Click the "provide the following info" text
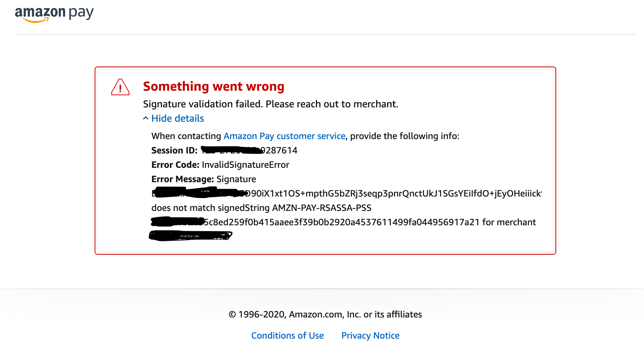This screenshot has width=644, height=353. [404, 136]
